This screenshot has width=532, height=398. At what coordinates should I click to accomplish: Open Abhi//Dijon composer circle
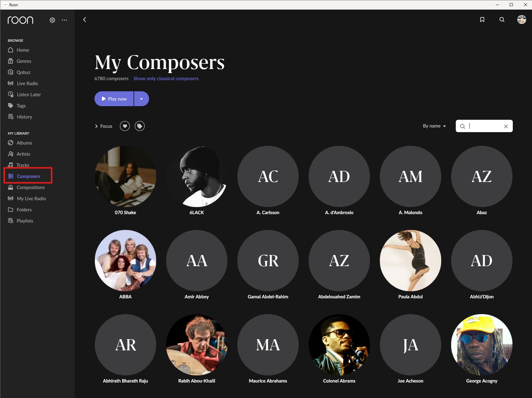(x=482, y=261)
